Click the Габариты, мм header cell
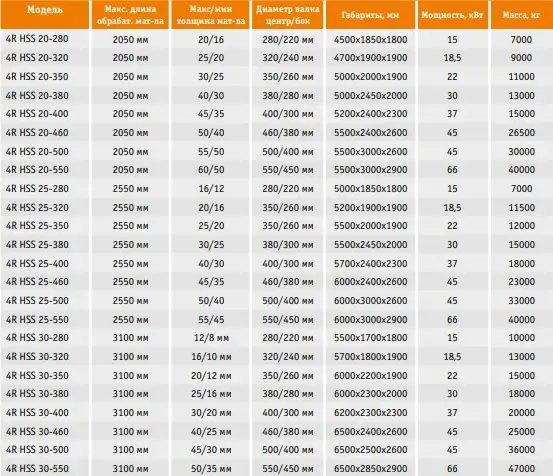553x476 pixels. point(370,15)
